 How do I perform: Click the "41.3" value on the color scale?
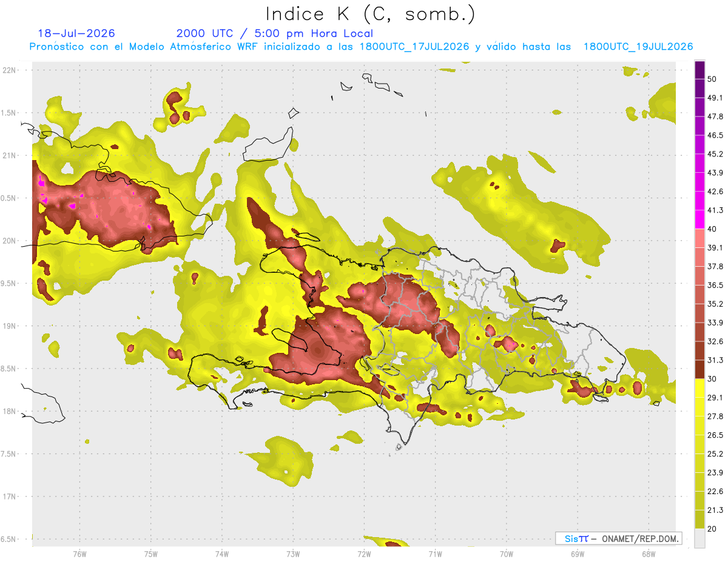[x=716, y=210]
